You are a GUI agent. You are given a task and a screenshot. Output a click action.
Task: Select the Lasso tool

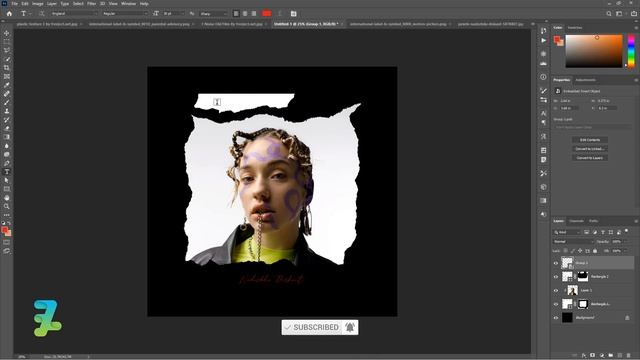[7, 51]
